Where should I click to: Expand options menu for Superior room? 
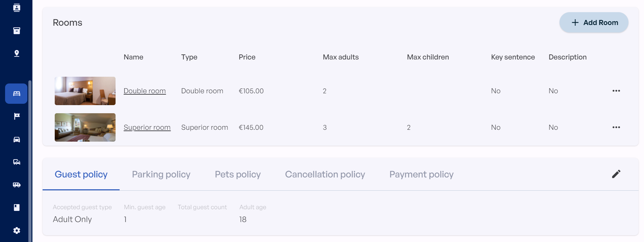[616, 127]
